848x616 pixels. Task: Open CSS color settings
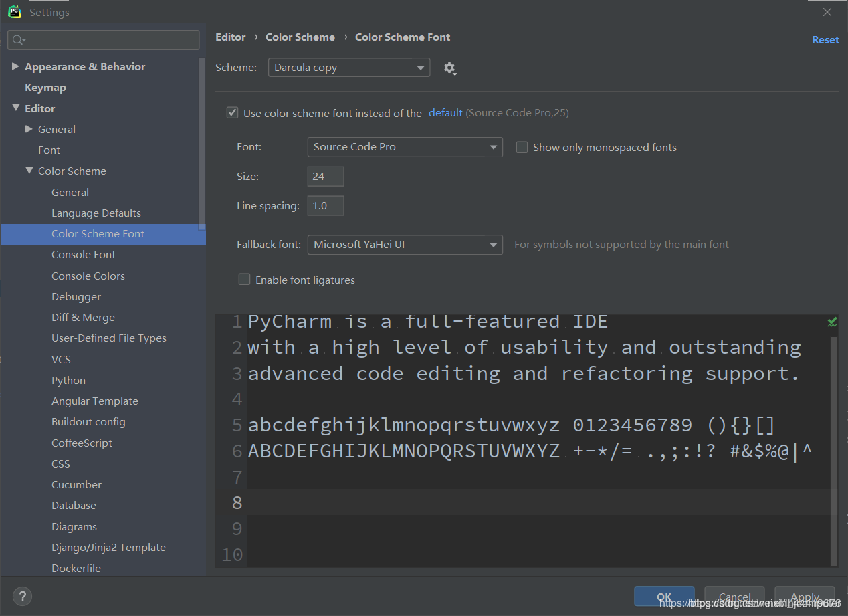tap(61, 464)
